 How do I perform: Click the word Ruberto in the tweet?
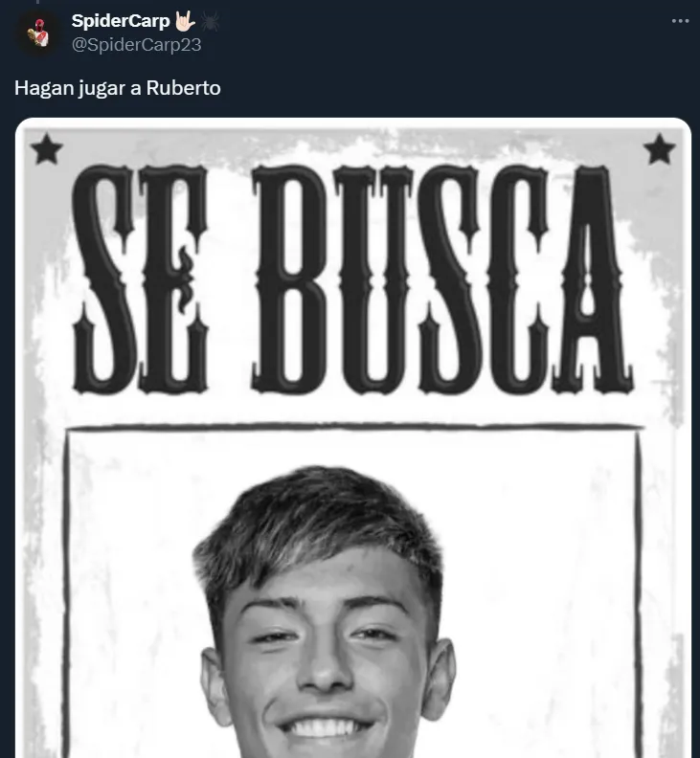[183, 88]
